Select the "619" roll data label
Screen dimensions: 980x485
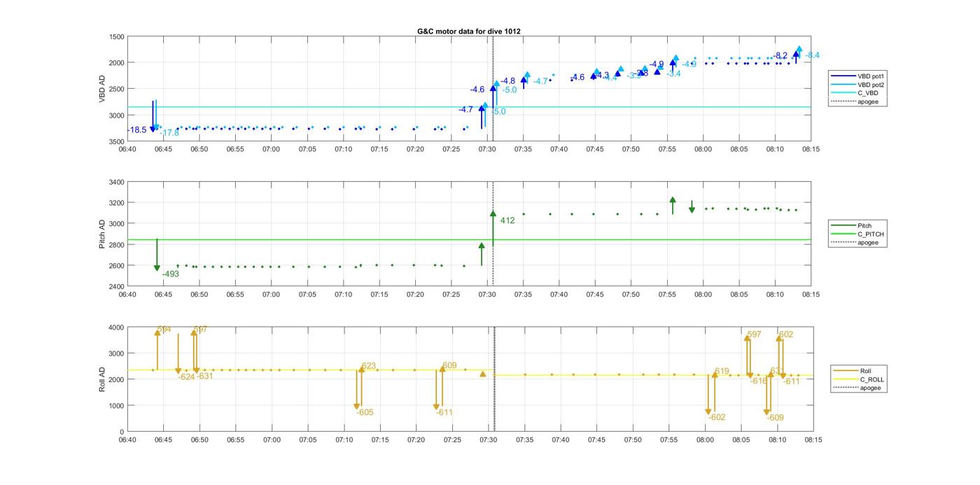722,372
